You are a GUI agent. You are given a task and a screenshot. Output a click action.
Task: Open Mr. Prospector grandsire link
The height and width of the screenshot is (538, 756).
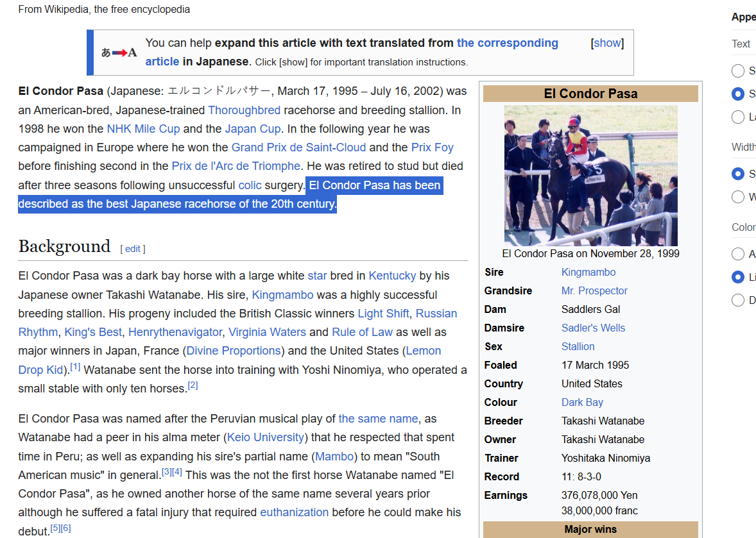click(594, 291)
